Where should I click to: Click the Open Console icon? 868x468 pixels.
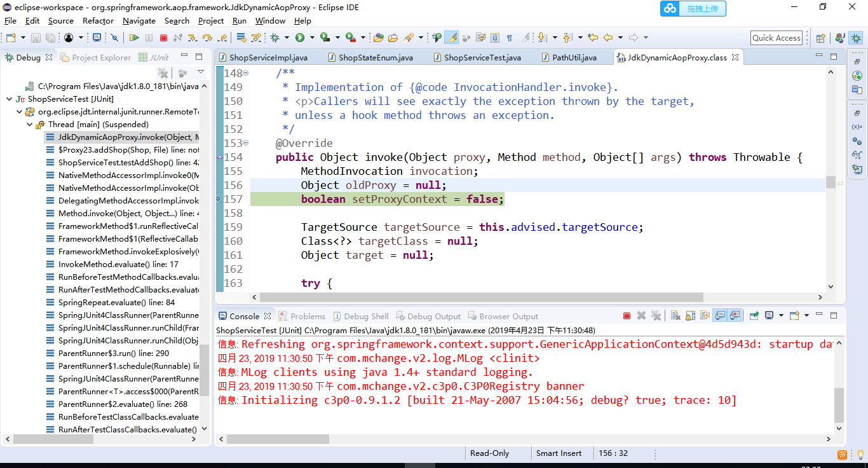pos(794,315)
